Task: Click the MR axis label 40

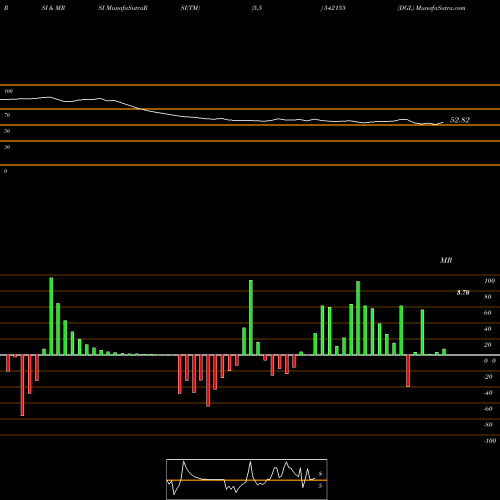Action: coord(488,329)
